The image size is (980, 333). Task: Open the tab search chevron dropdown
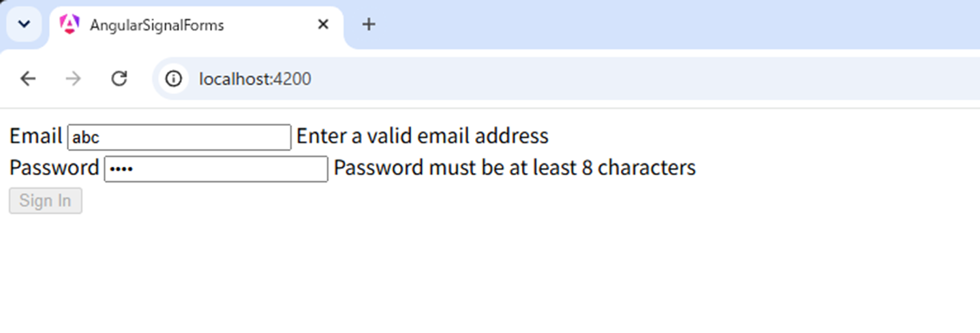click(x=24, y=25)
